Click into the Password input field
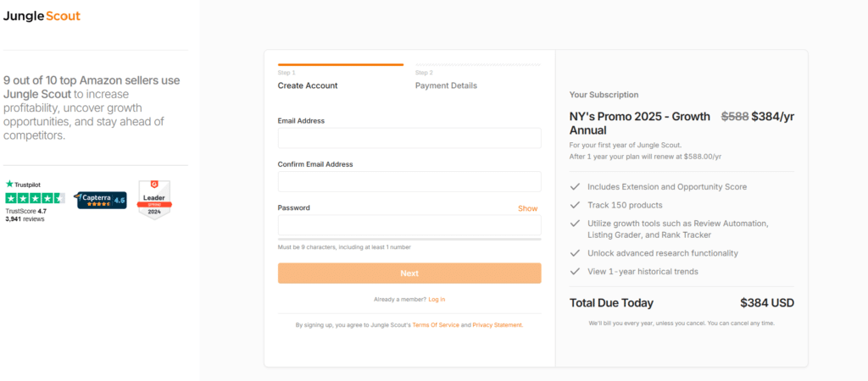Screen dimensions: 868x381 pos(409,224)
